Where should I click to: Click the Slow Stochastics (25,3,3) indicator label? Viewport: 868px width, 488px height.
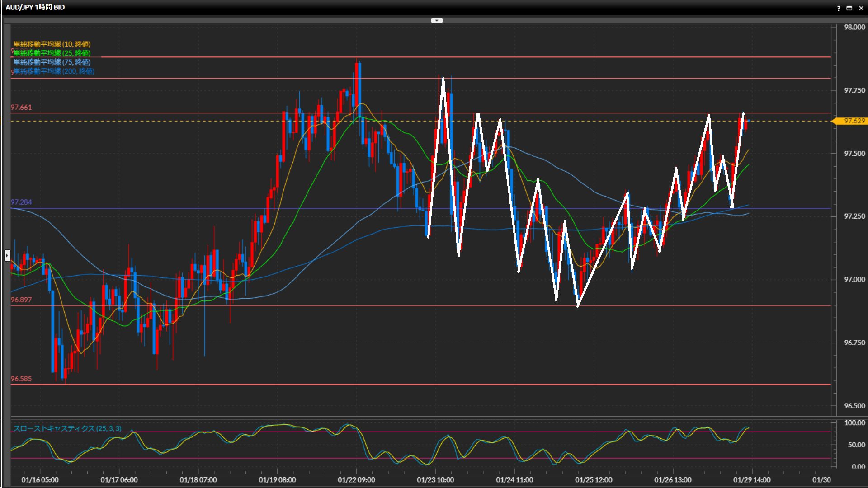pyautogui.click(x=67, y=428)
